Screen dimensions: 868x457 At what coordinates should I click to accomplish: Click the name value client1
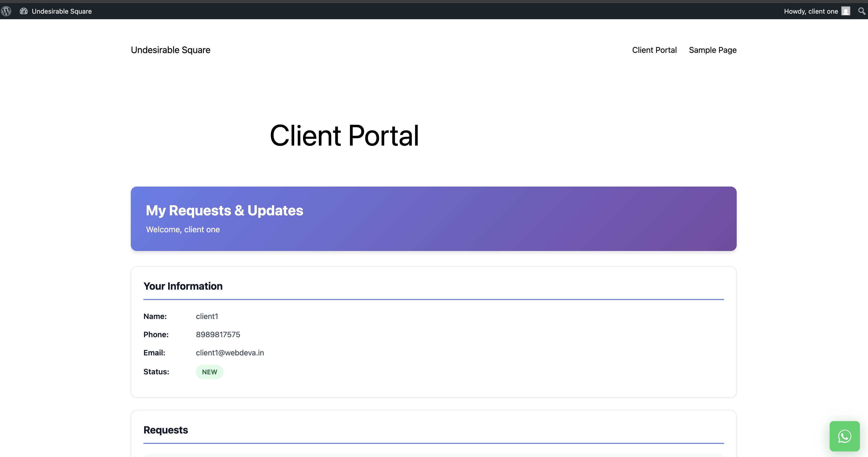[x=207, y=316]
